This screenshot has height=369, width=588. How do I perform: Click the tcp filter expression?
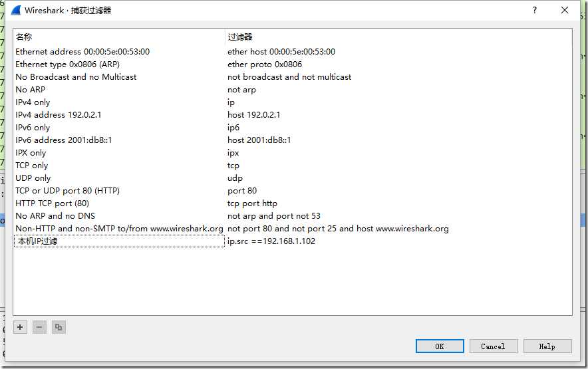tap(233, 166)
